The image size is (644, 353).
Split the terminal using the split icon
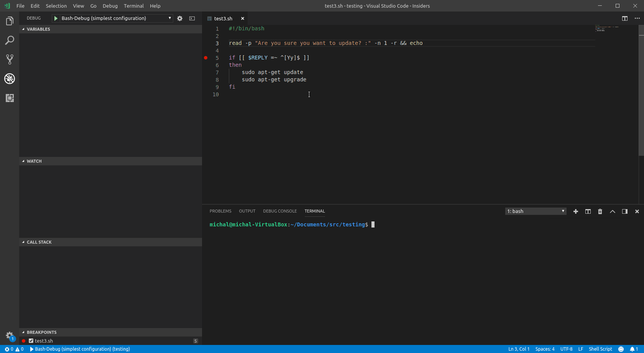[x=588, y=211]
